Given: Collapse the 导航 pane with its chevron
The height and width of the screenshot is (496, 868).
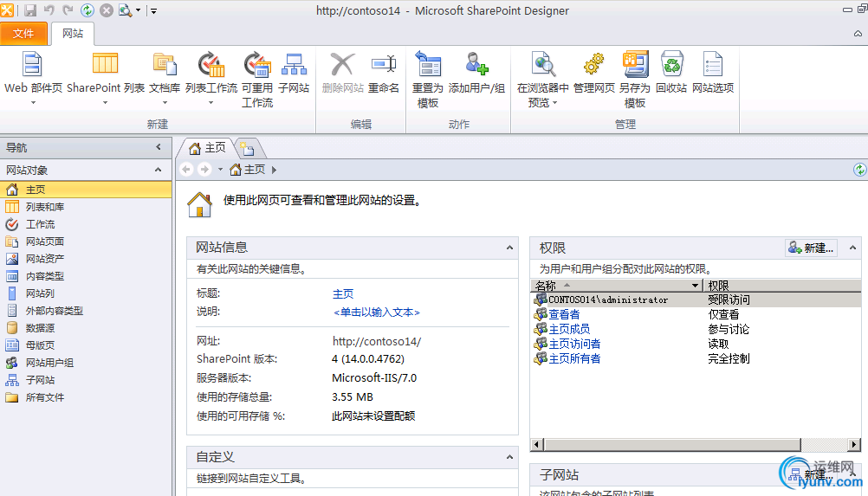Looking at the screenshot, I should pyautogui.click(x=159, y=147).
